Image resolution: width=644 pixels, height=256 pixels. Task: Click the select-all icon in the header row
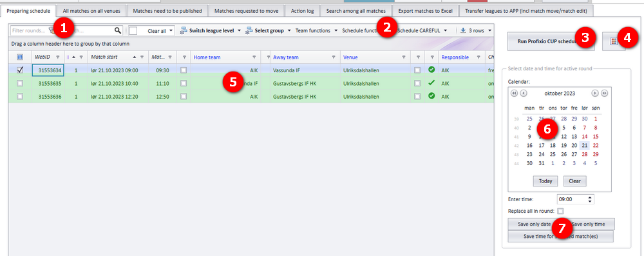pyautogui.click(x=20, y=57)
